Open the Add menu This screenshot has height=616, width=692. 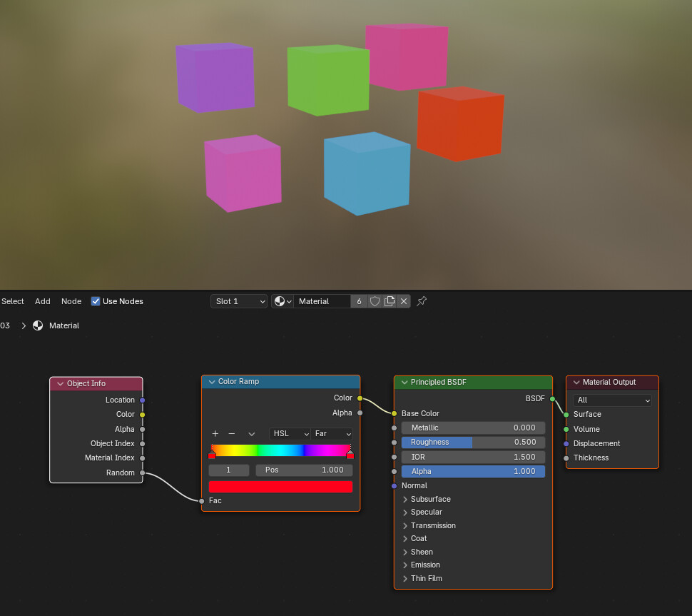[x=43, y=301]
